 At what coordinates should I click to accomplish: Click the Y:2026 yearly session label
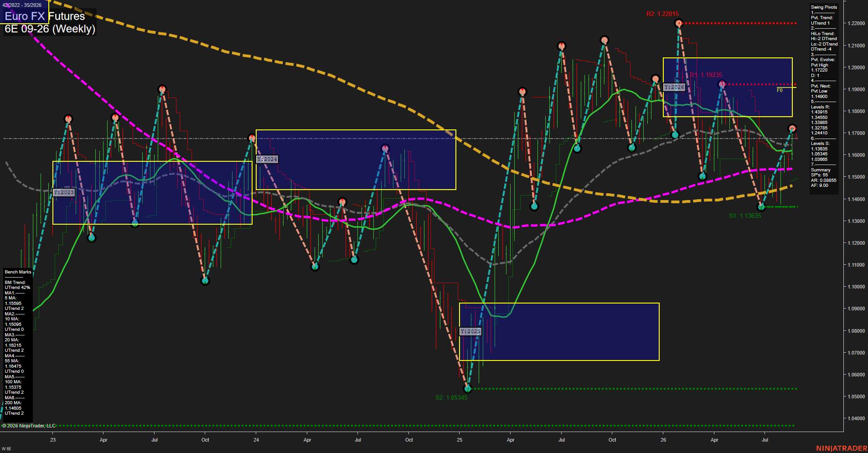point(674,87)
